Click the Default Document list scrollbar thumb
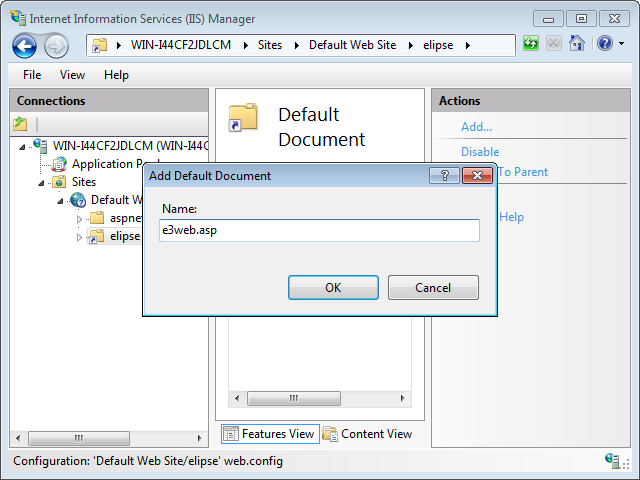Viewport: 640px width, 480px height. tap(294, 398)
